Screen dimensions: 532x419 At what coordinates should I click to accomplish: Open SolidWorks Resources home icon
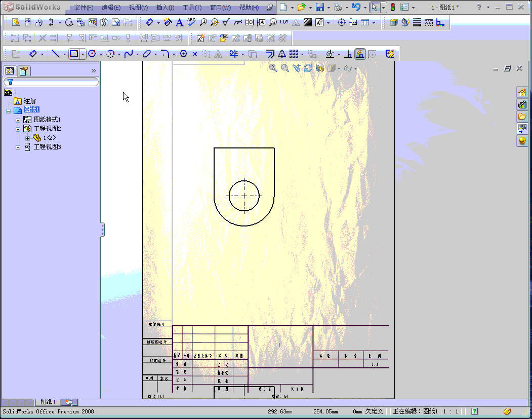[x=522, y=92]
